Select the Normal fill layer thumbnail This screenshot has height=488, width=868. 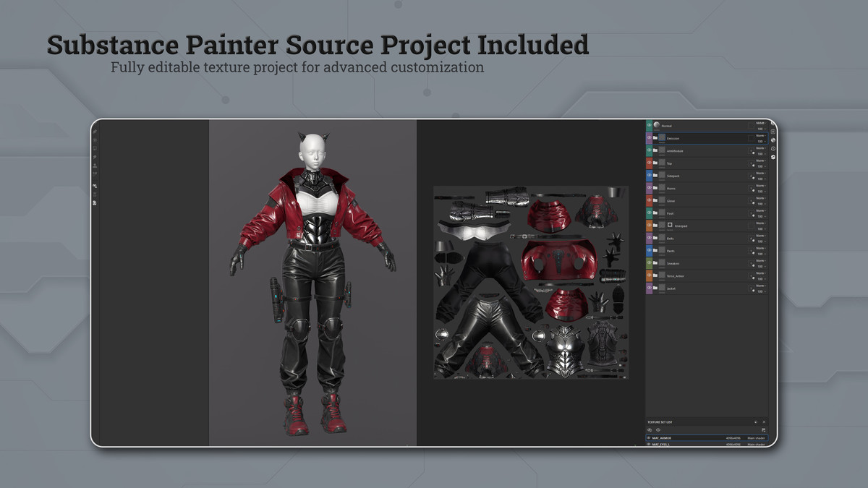(657, 124)
